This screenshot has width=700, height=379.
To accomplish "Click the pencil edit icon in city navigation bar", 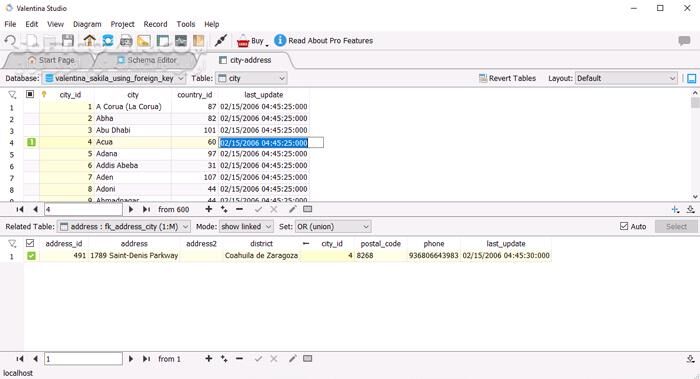I will click(x=292, y=209).
